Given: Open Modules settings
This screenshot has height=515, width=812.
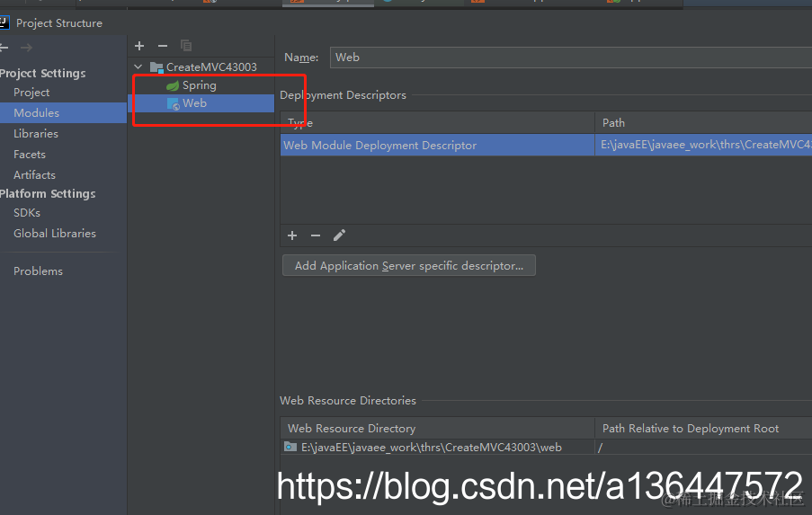Looking at the screenshot, I should [x=63, y=113].
